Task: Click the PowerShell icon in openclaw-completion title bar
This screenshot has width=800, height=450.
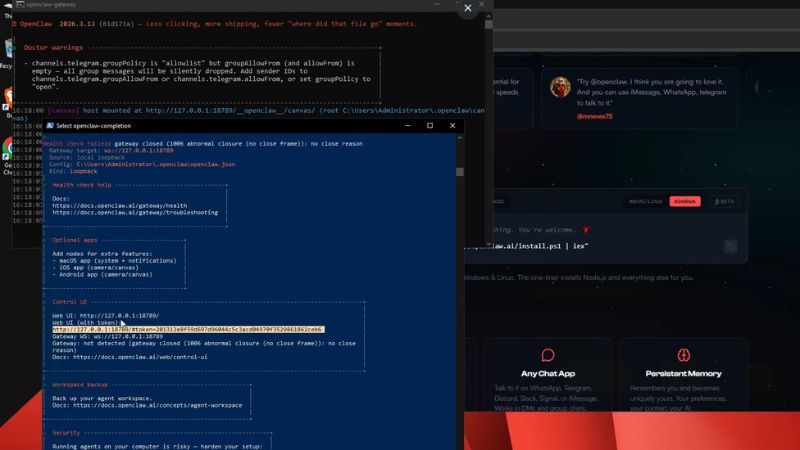Action: [50, 126]
